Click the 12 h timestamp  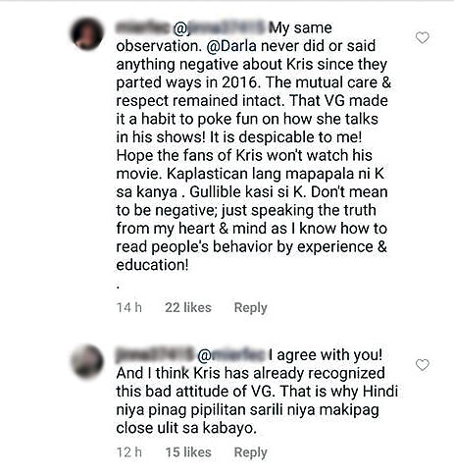click(129, 452)
